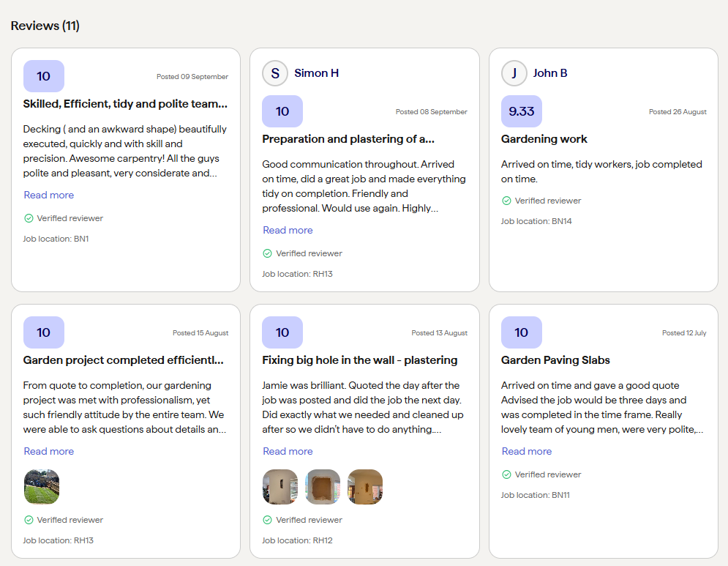728x566 pixels.
Task: Click verified checkmark icon on Gardening work review
Action: [506, 201]
